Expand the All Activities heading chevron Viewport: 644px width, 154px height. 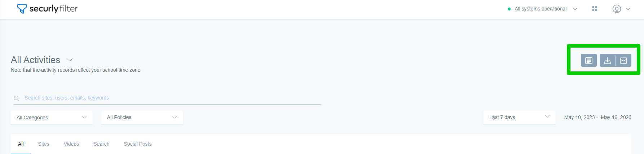[x=70, y=60]
